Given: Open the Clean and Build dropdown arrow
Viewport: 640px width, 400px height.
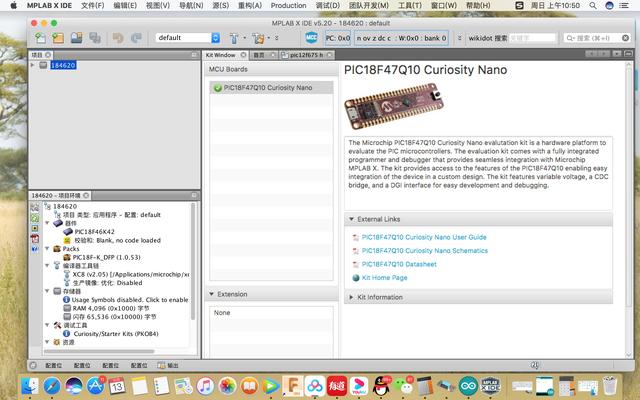Looking at the screenshot, I should click(269, 38).
